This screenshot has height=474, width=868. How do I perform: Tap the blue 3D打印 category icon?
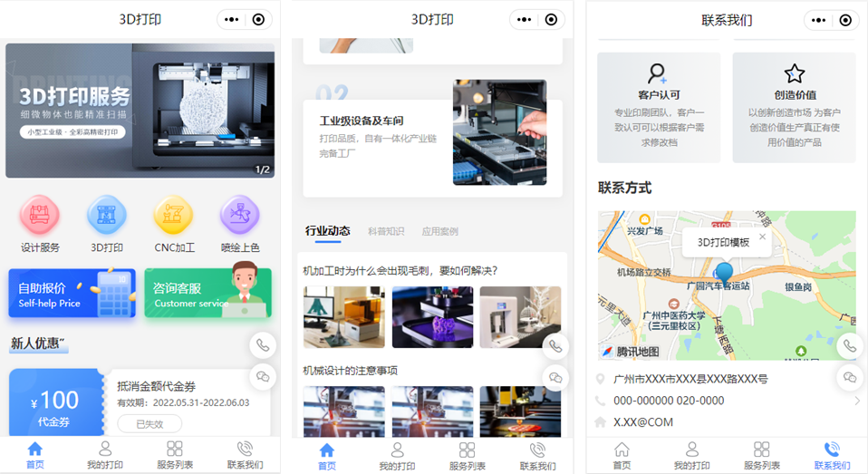[x=107, y=214]
